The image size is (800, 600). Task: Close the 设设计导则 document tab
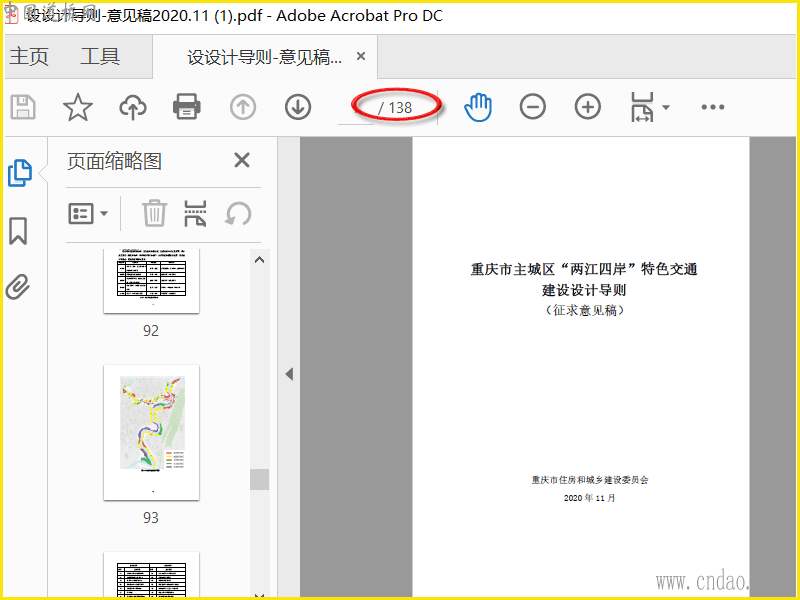click(x=361, y=56)
